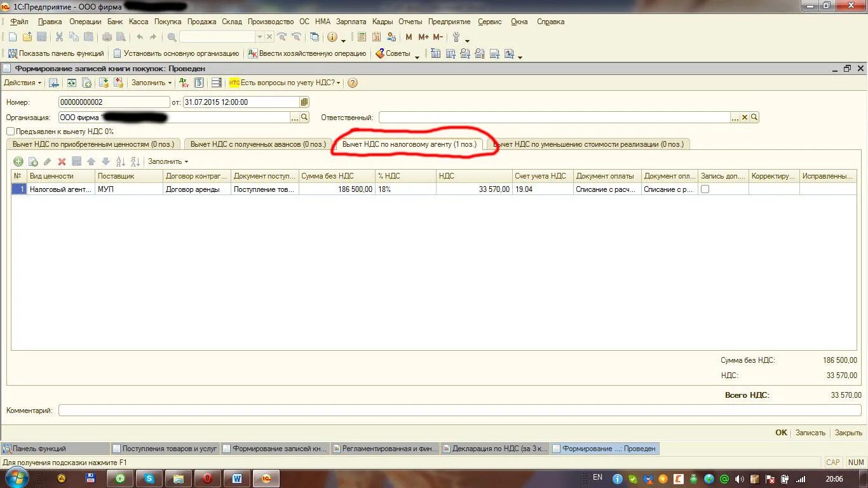Toggle Запись доп. листа checkbox in row 1
The image size is (868, 488).
705,189
